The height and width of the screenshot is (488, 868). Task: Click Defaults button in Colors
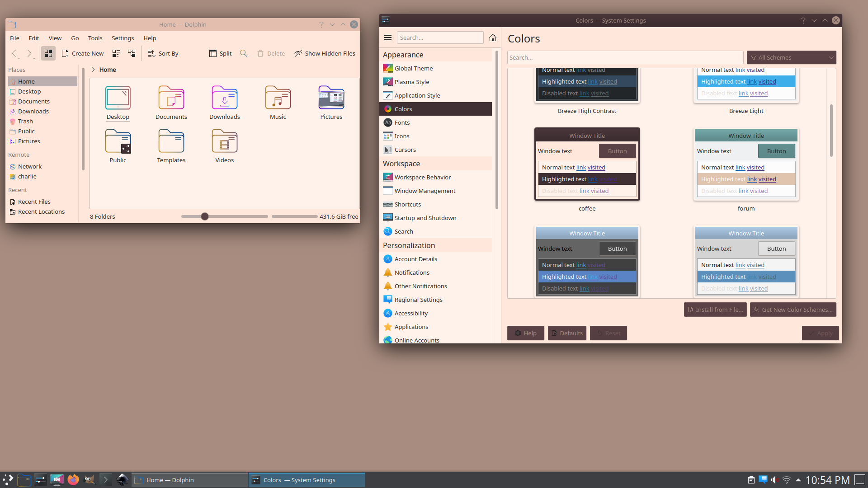567,333
